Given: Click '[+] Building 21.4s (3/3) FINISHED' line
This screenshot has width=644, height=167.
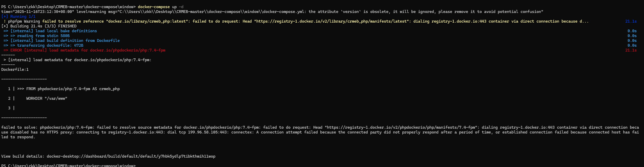Looking at the screenshot, I should coord(39,26).
